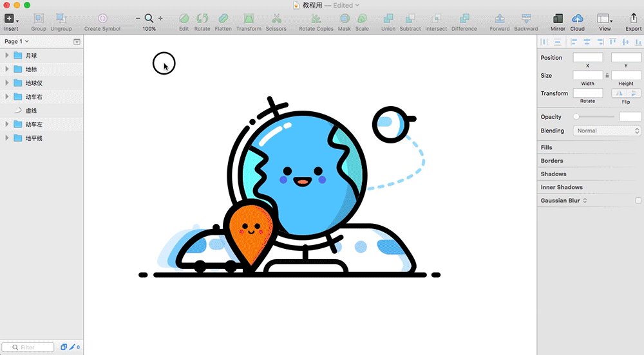Expand the 月球 layer group
This screenshot has width=644, height=355.
pyautogui.click(x=6, y=55)
